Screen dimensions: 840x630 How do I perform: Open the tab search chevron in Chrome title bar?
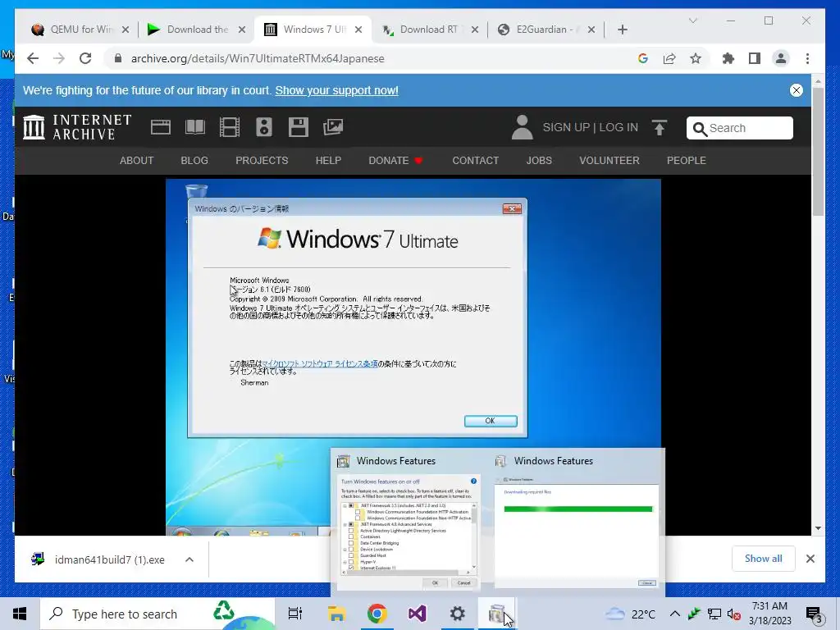click(692, 21)
